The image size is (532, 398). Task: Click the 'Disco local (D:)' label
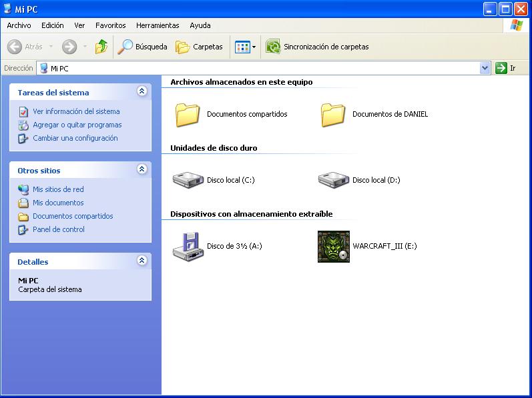tap(376, 180)
